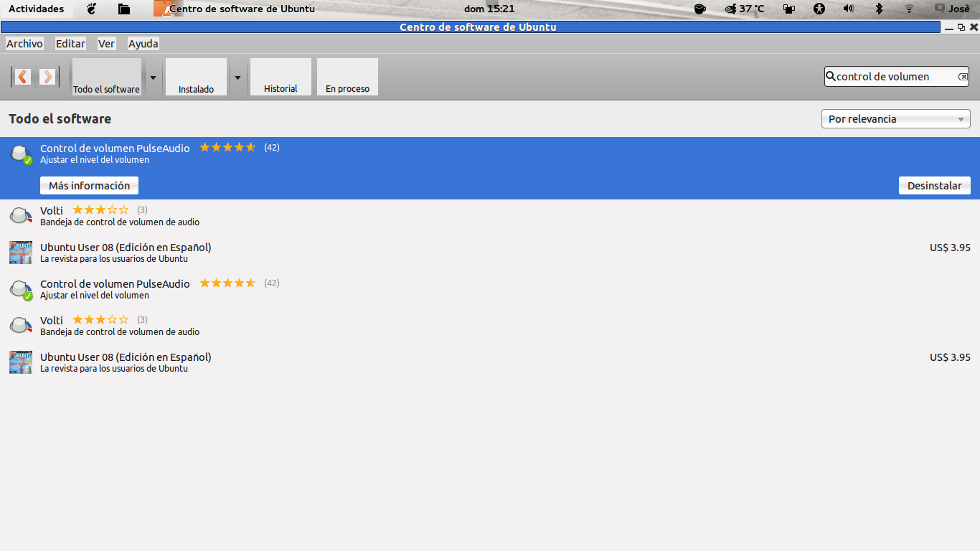
Task: Open the José user menu
Action: pyautogui.click(x=951, y=9)
